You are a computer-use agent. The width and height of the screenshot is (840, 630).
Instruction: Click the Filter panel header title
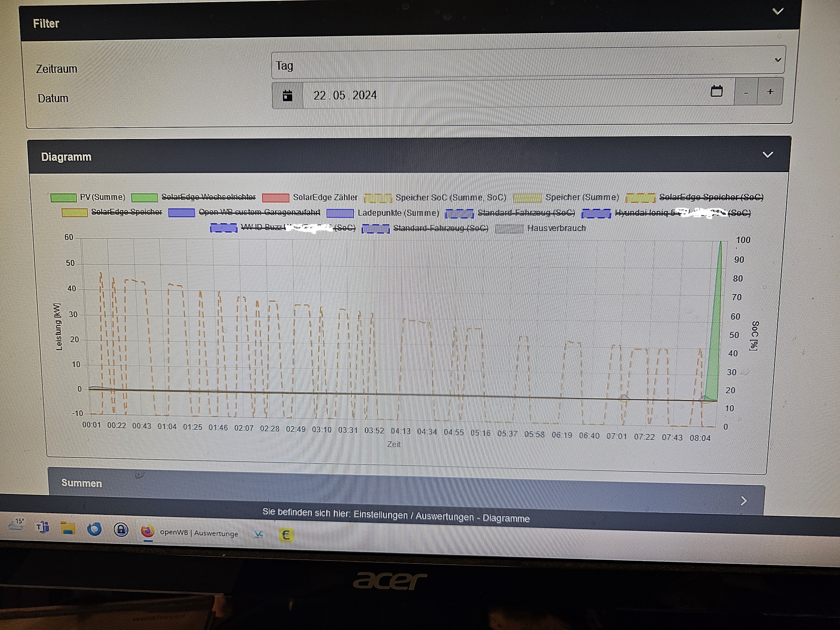click(46, 24)
